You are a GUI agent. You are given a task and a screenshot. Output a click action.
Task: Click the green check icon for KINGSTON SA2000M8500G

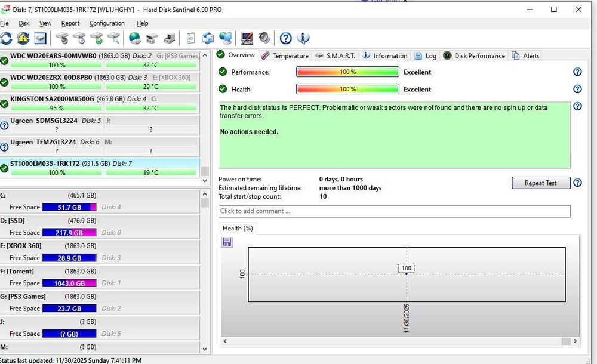click(4, 104)
